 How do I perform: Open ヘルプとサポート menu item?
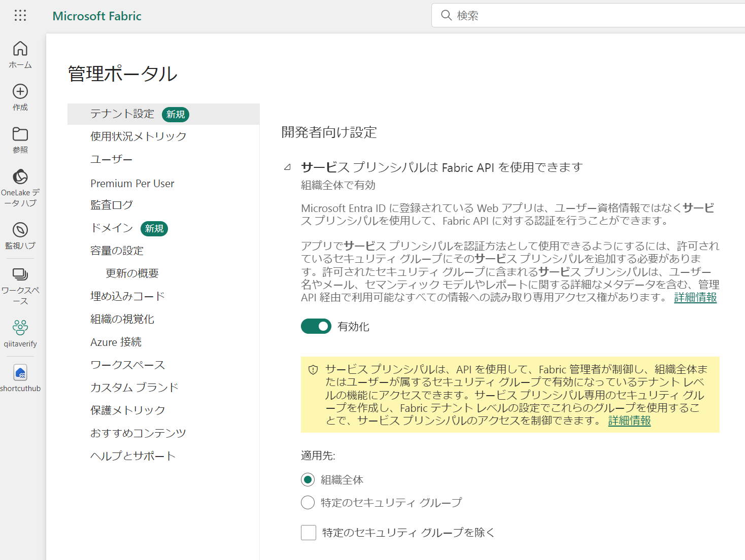133,456
